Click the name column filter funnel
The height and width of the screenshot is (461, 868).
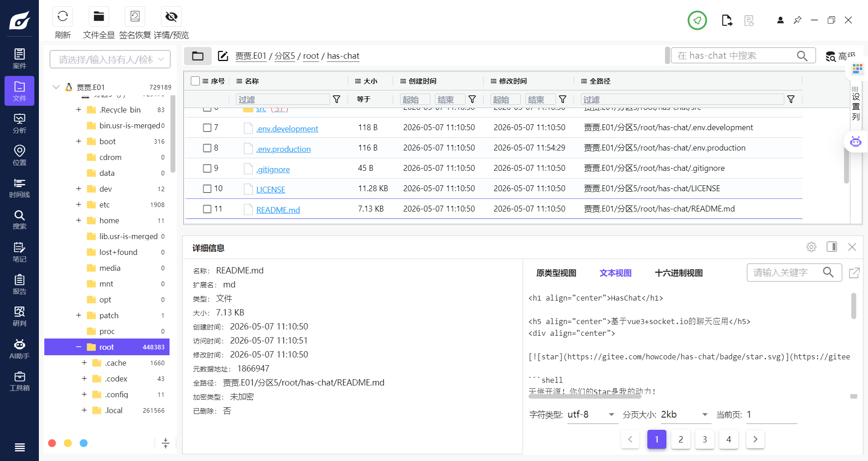coord(337,99)
